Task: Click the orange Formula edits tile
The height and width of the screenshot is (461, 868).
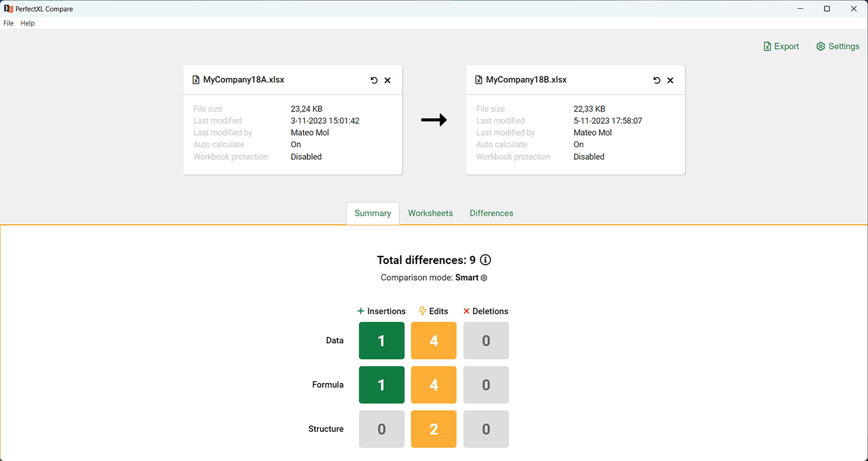Action: (x=433, y=385)
